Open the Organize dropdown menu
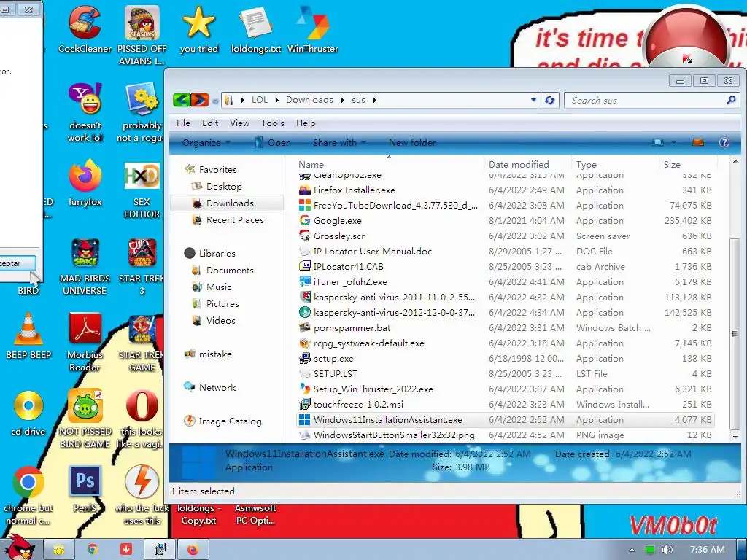 (206, 142)
